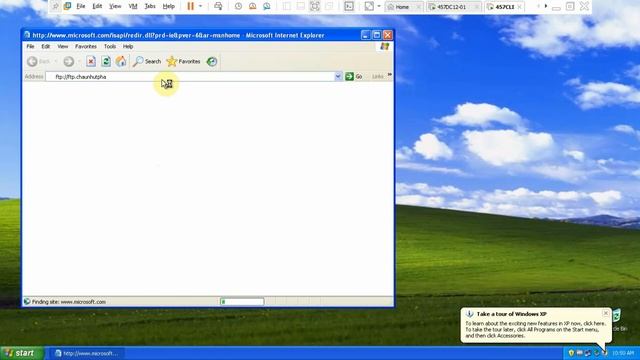Open the Tabs menu in VMware
The image size is (640, 360).
click(x=150, y=6)
